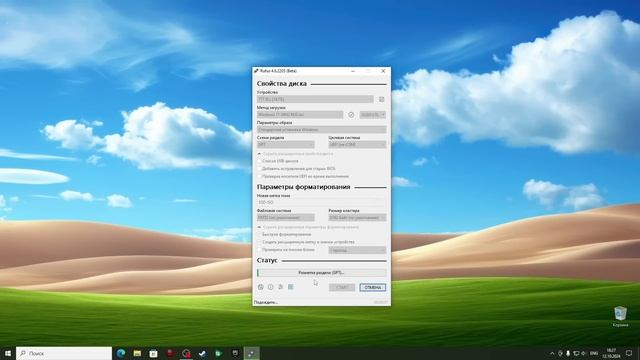This screenshot has width=640, height=360.
Task: Open File Explorer from taskbar
Action: [x=137, y=353]
